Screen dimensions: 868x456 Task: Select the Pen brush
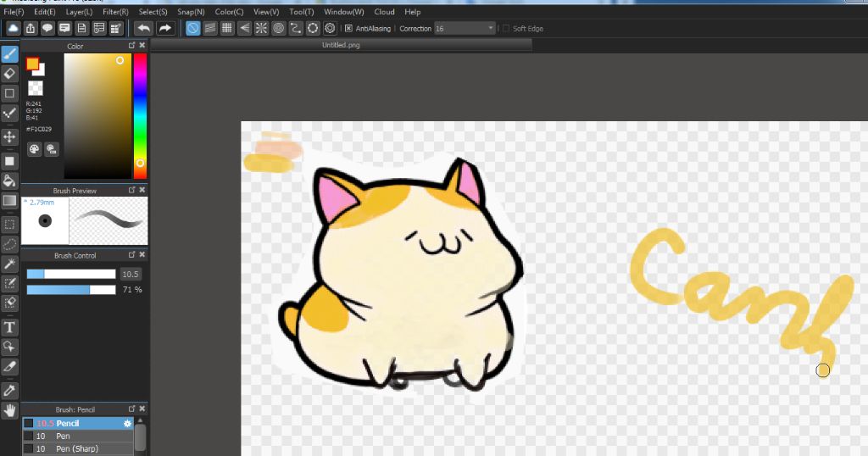coord(78,436)
